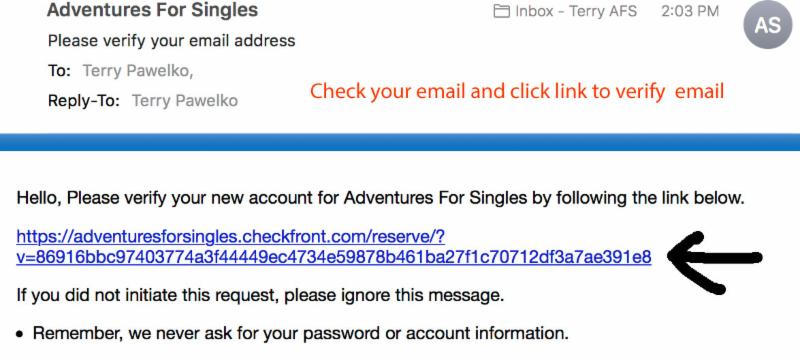Viewport: 800px width, 361px height.
Task: Click the Adventures For Singles sender name header
Action: [x=153, y=9]
